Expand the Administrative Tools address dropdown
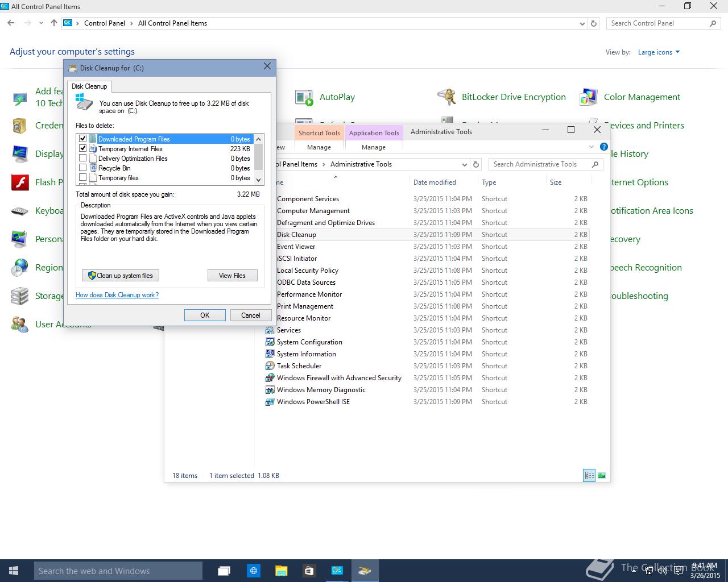728x582 pixels. 465,164
